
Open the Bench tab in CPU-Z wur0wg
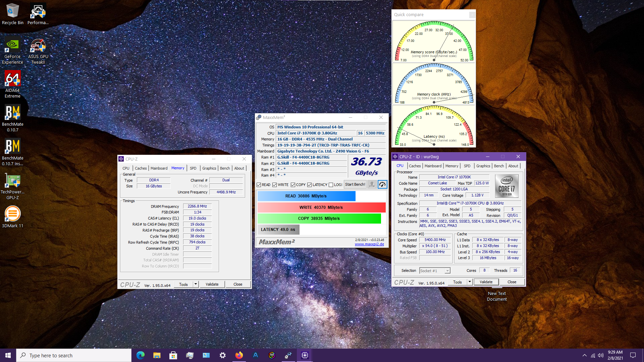[499, 166]
